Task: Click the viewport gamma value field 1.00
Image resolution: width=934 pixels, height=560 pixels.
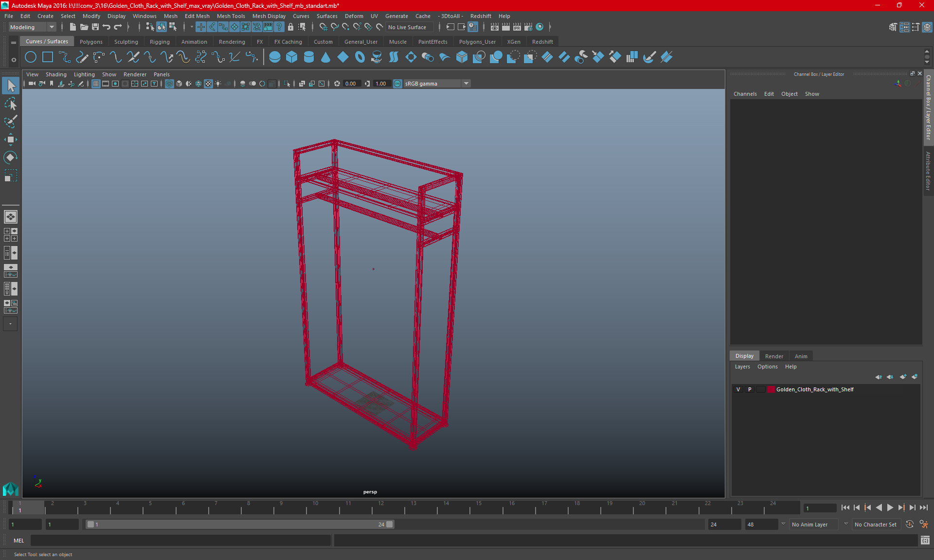Action: pos(381,84)
